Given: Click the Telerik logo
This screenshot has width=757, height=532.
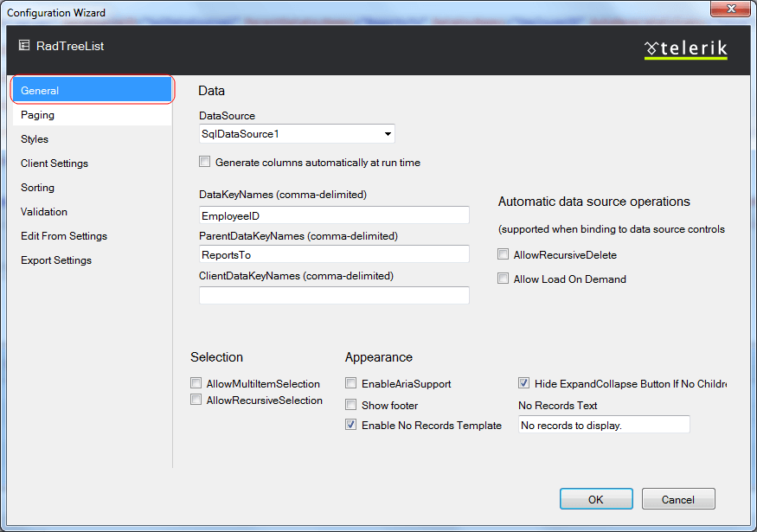Looking at the screenshot, I should pyautogui.click(x=685, y=49).
